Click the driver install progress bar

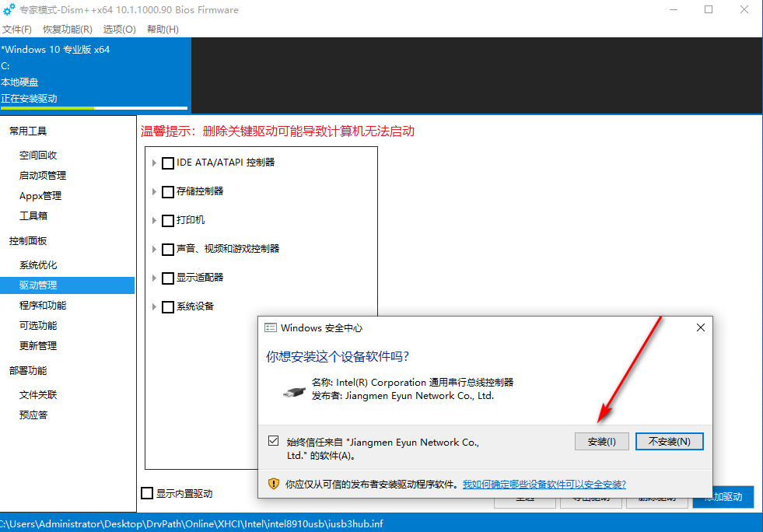point(94,108)
